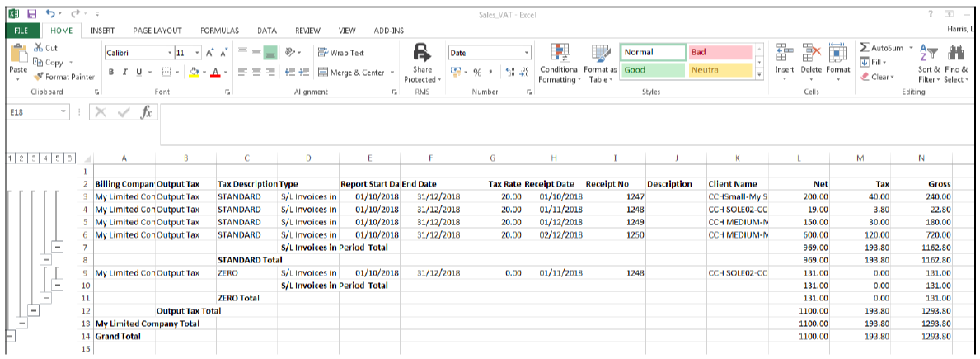
Task: Open the Clear menu button
Action: coord(876,77)
